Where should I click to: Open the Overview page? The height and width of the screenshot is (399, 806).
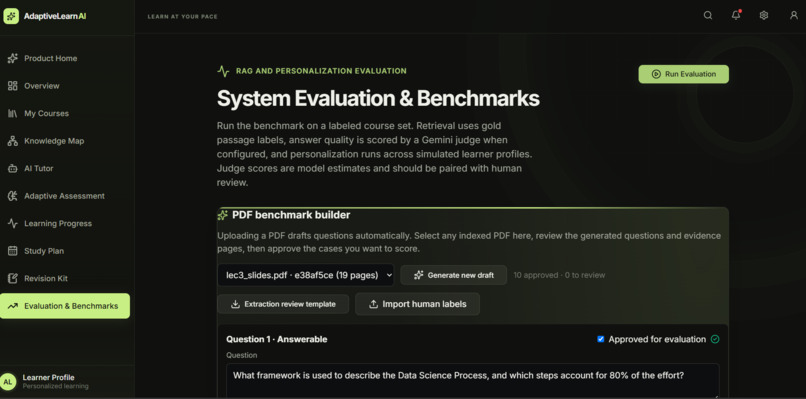pos(65,86)
